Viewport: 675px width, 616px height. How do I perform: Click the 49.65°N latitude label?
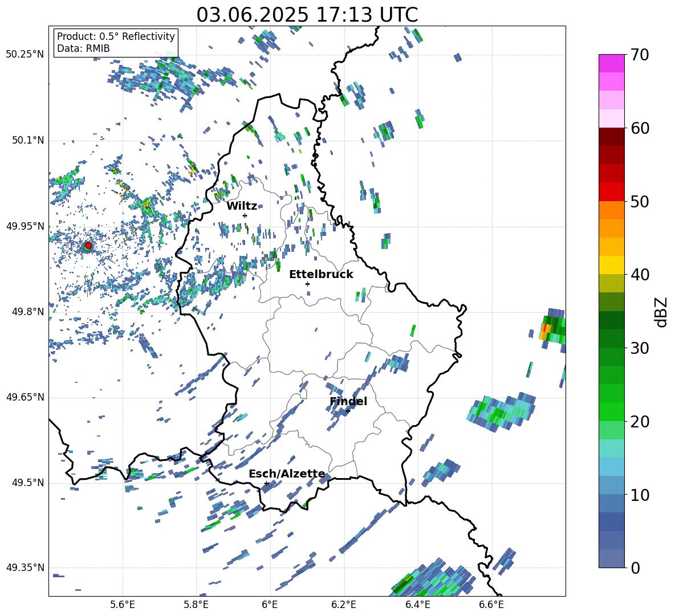click(25, 397)
